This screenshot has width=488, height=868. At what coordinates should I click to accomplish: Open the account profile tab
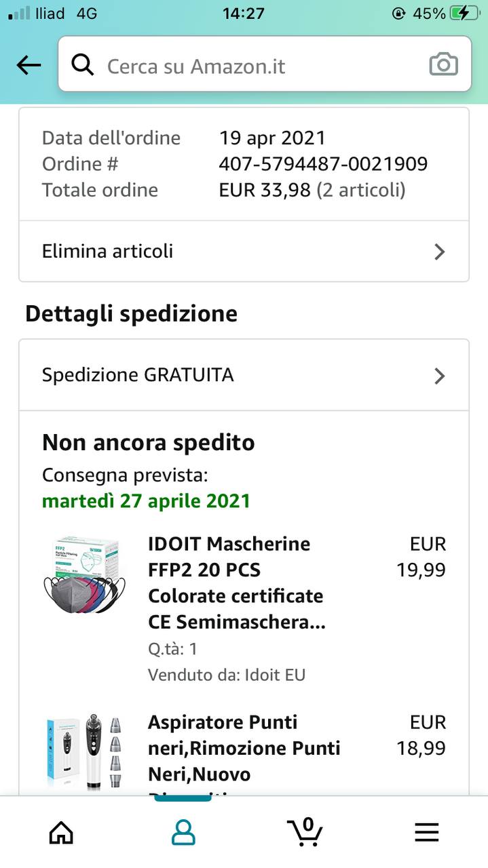(x=183, y=832)
